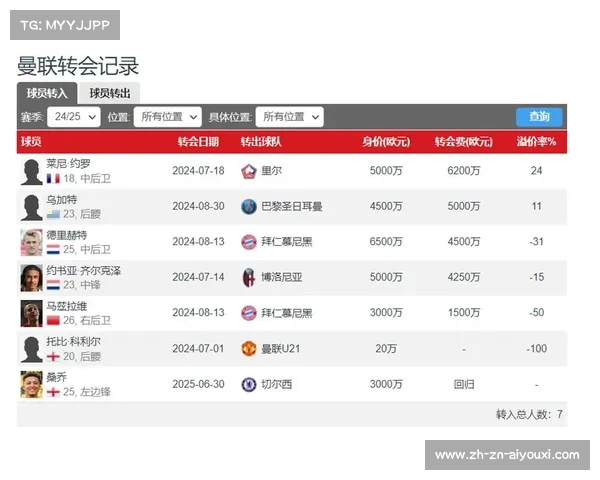This screenshot has height=480, width=600.
Task: Click transfer fee 回归 in 桑乔 row
Action: click(464, 384)
